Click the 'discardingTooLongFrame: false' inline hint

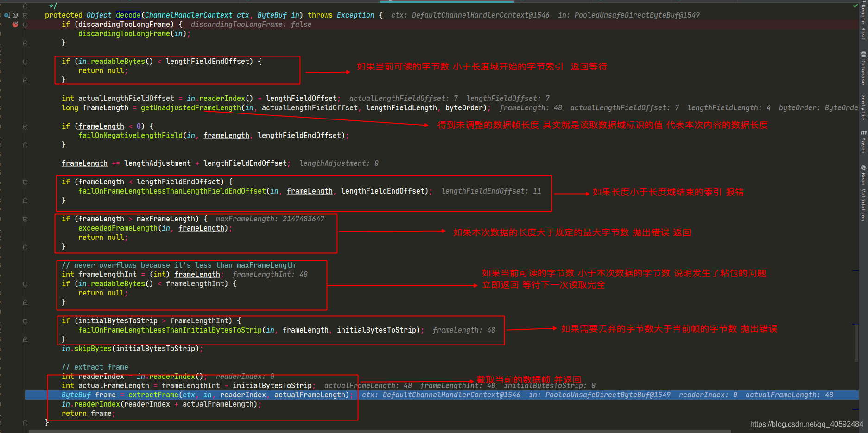[251, 25]
